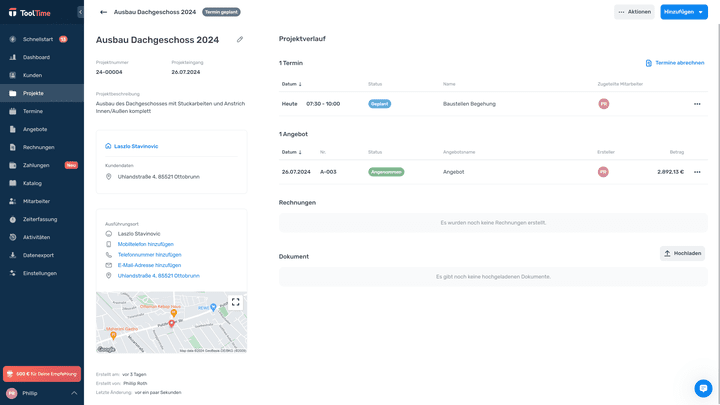Image resolution: width=720 pixels, height=405 pixels.
Task: Select Projekte in the sidebar
Action: [x=42, y=93]
